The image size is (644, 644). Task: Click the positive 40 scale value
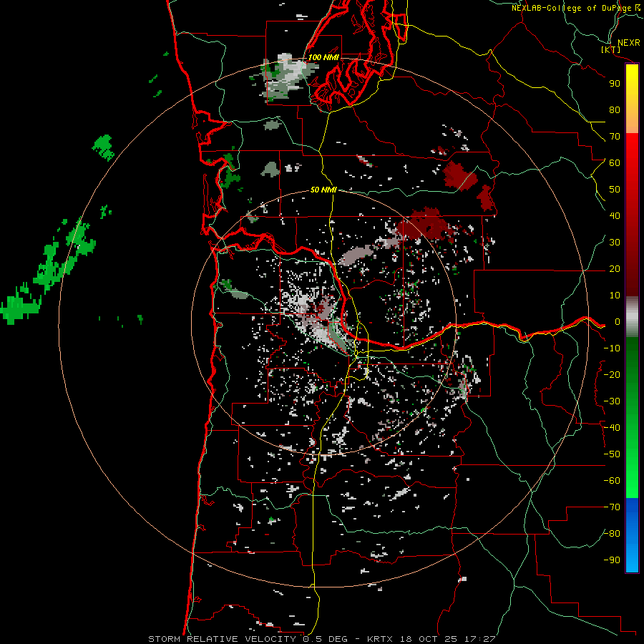[615, 216]
